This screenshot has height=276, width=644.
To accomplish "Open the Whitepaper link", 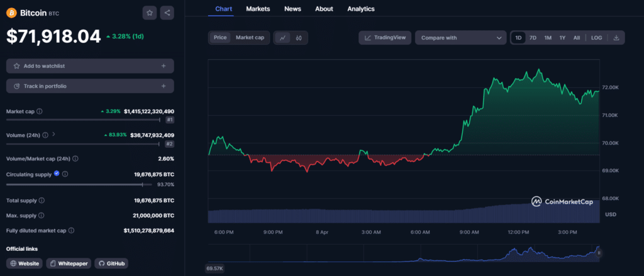I will point(68,263).
